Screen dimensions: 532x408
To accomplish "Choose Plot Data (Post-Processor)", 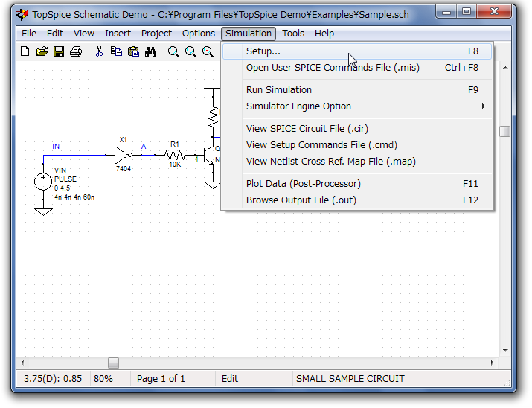I will (357, 184).
